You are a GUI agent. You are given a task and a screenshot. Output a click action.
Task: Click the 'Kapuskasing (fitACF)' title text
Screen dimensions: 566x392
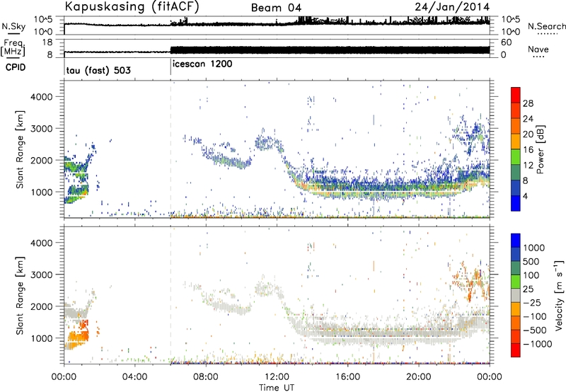132,6
